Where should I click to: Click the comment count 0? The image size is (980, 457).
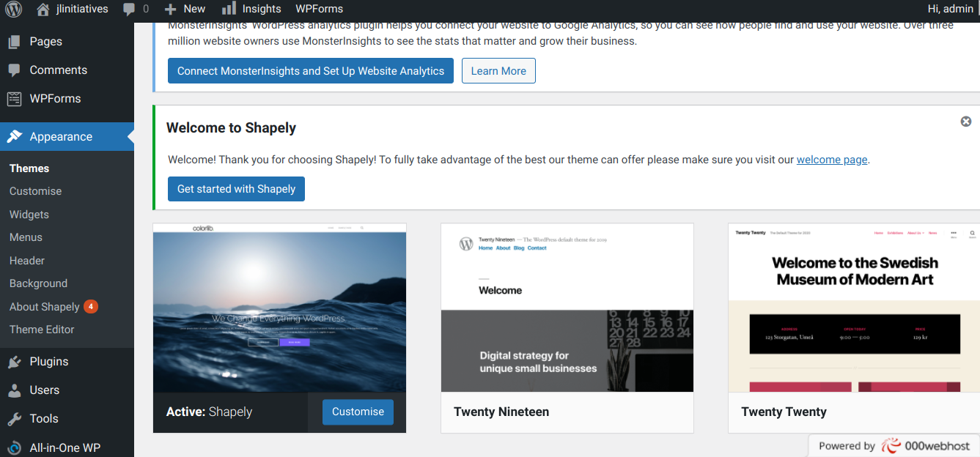click(x=146, y=9)
